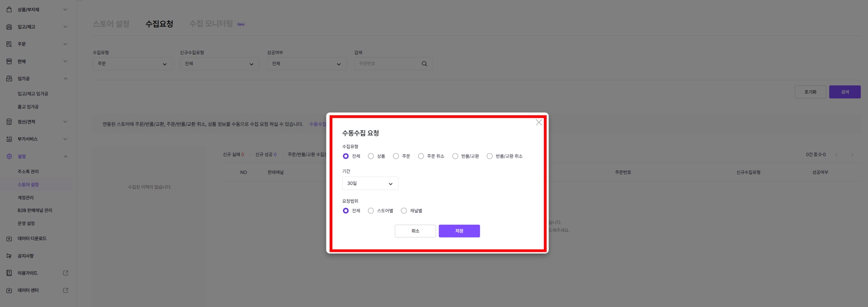Image resolution: width=868 pixels, height=307 pixels.
Task: Open 운영 설정 submenu item
Action: [26, 223]
